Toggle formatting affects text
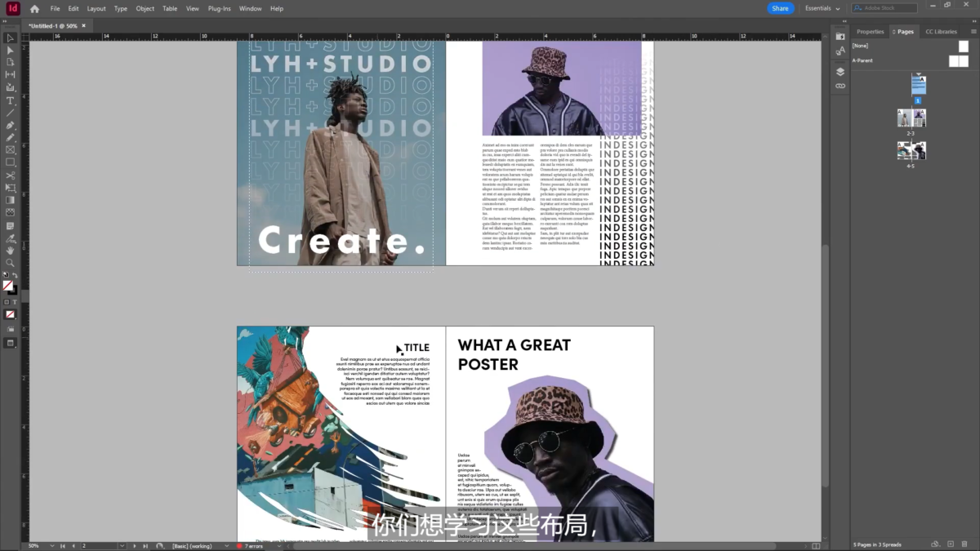 (x=14, y=302)
